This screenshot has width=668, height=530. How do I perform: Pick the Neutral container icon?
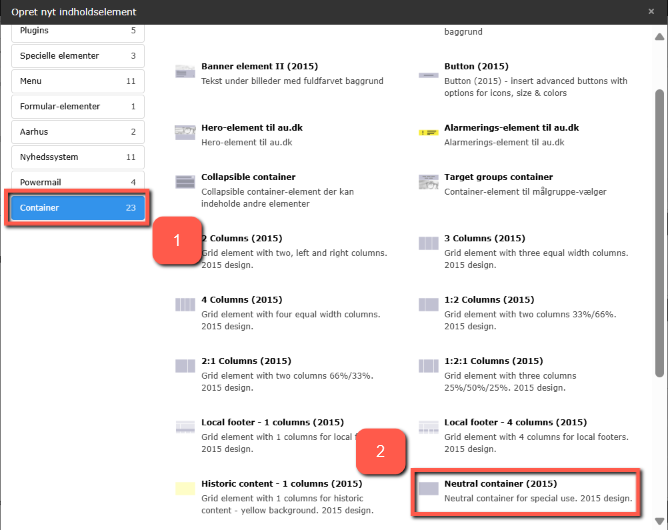(x=428, y=489)
